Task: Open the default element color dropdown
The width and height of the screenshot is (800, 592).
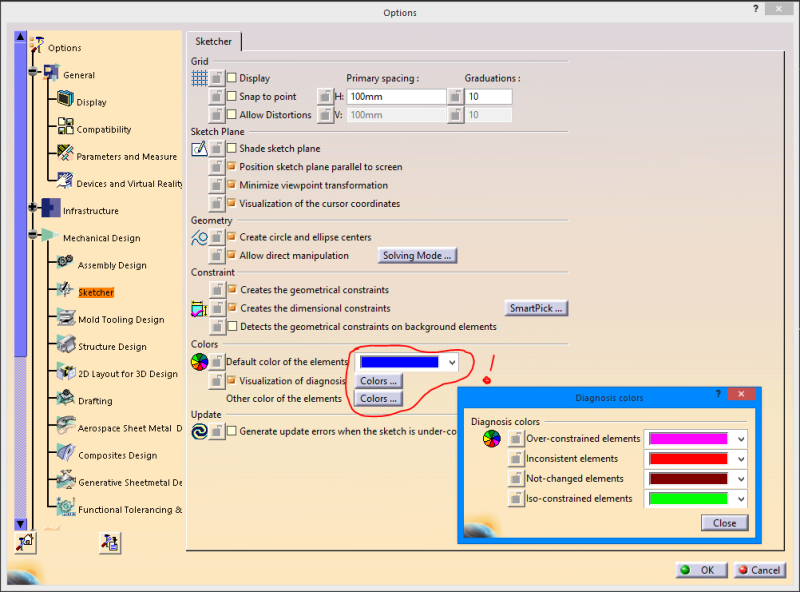Action: 452,362
